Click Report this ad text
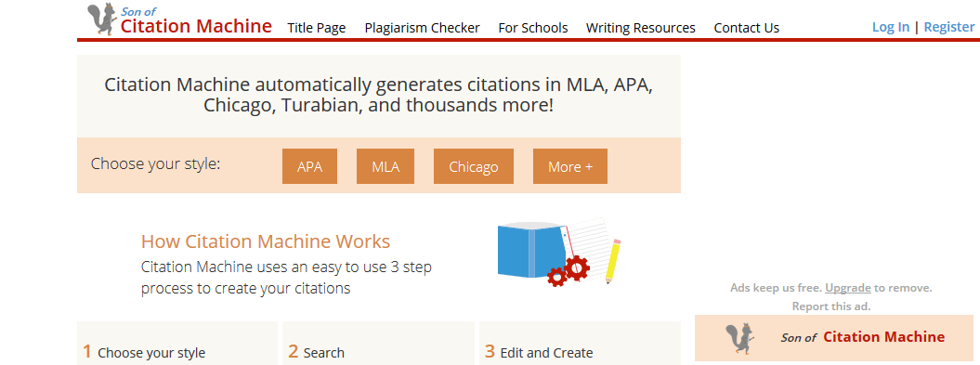This screenshot has width=980, height=365. coord(831,306)
